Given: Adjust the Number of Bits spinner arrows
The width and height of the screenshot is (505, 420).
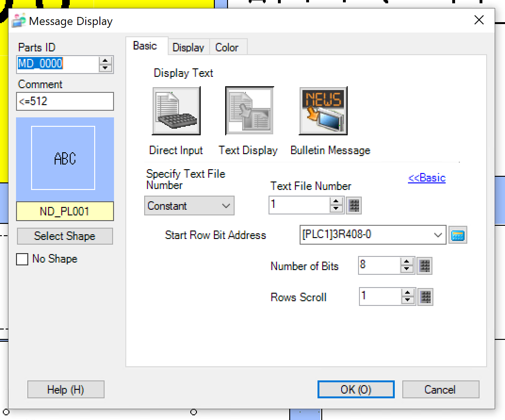Looking at the screenshot, I should [407, 266].
